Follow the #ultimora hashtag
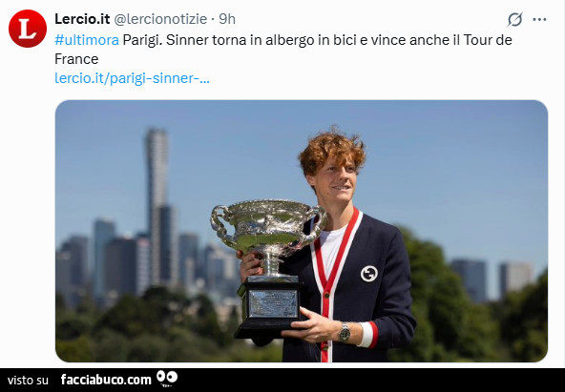The image size is (565, 392). (x=87, y=40)
